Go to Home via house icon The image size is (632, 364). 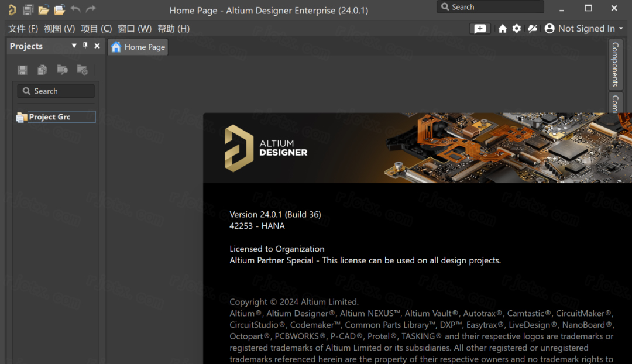click(x=502, y=29)
